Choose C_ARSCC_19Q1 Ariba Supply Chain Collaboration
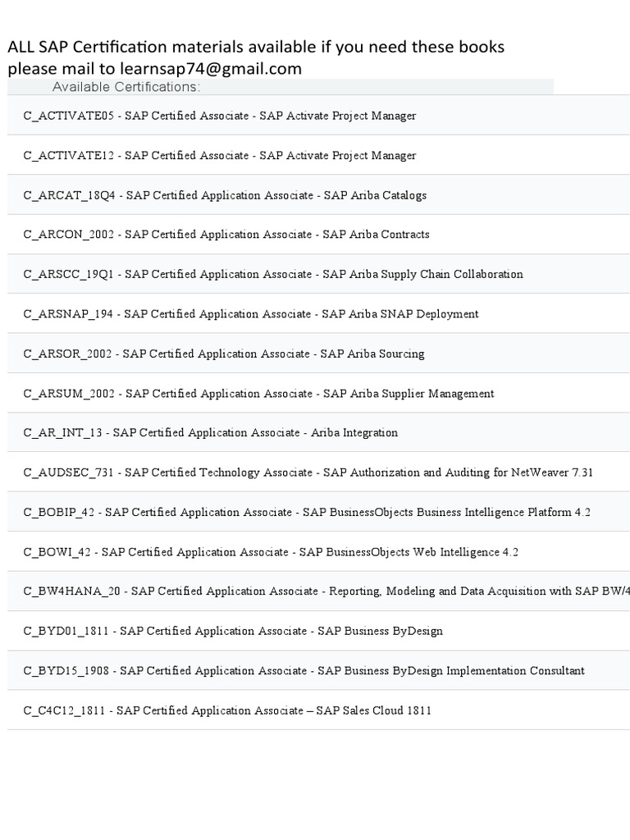 coord(273,274)
